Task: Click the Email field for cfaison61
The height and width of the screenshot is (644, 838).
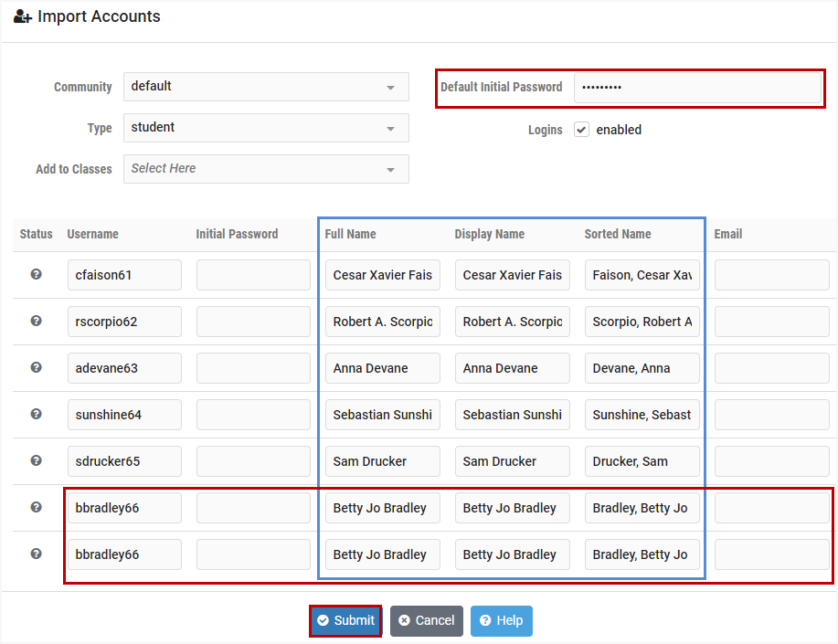Action: coord(771,275)
